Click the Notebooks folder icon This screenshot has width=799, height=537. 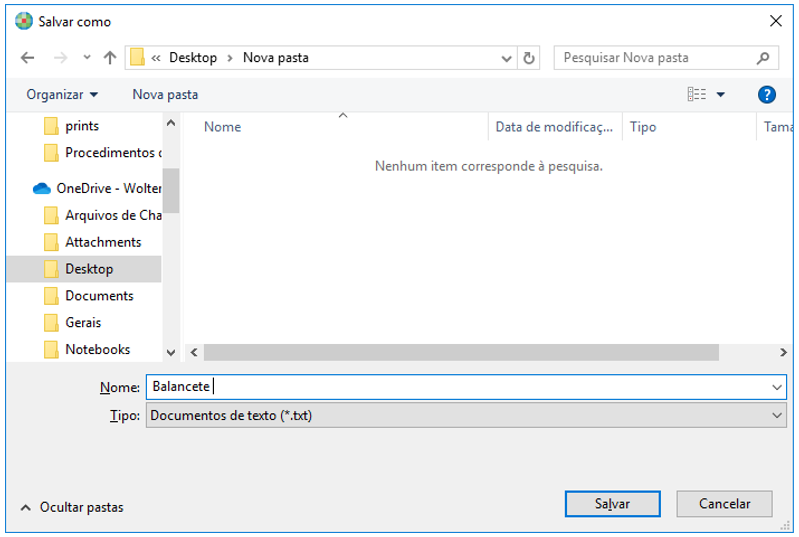click(x=51, y=350)
